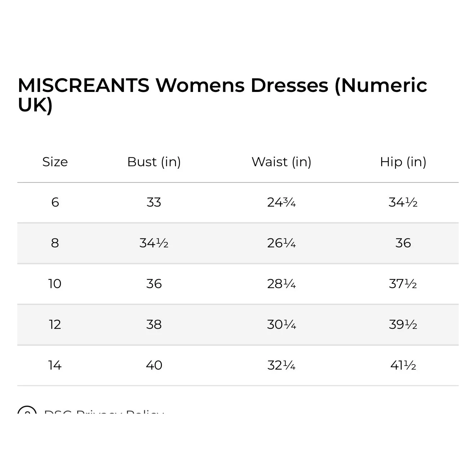Click the waist value 28¼
The image size is (476, 476).
pyautogui.click(x=281, y=284)
